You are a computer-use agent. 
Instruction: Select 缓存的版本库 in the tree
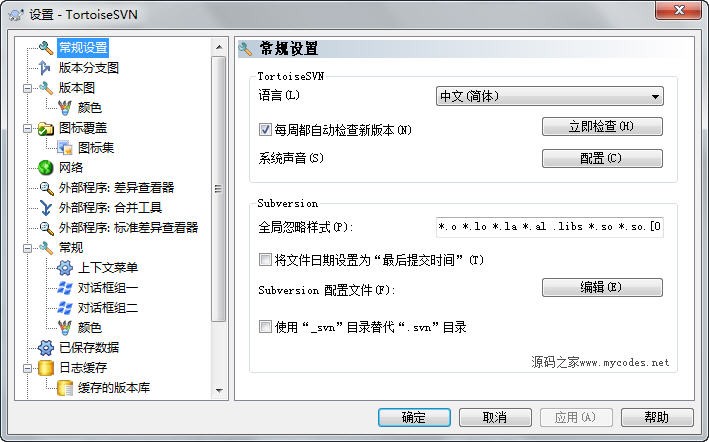114,388
